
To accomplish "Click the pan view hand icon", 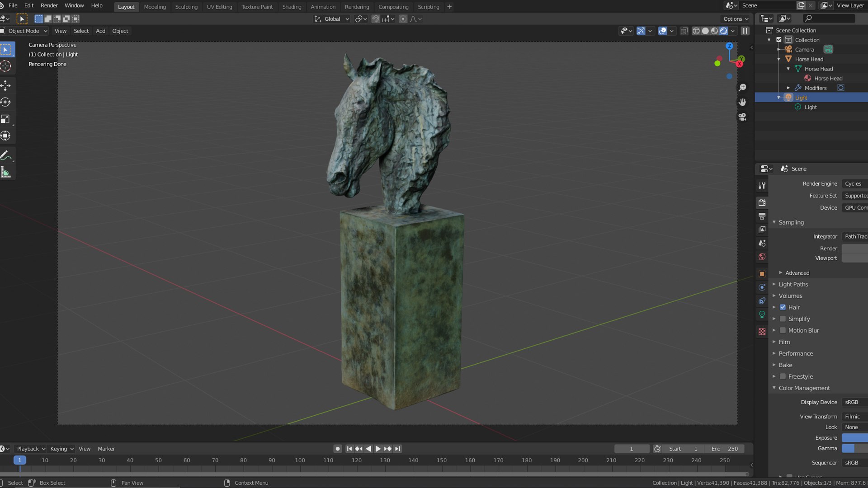I will pyautogui.click(x=742, y=102).
